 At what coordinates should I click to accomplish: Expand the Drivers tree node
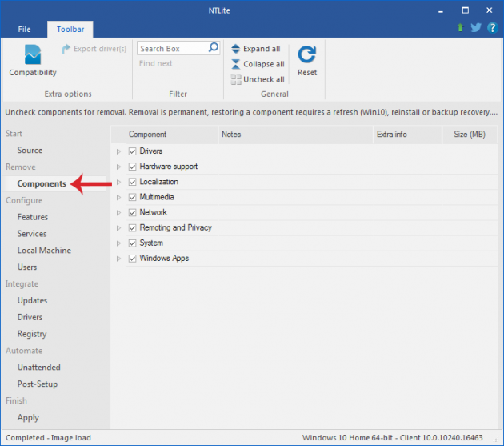coord(118,151)
